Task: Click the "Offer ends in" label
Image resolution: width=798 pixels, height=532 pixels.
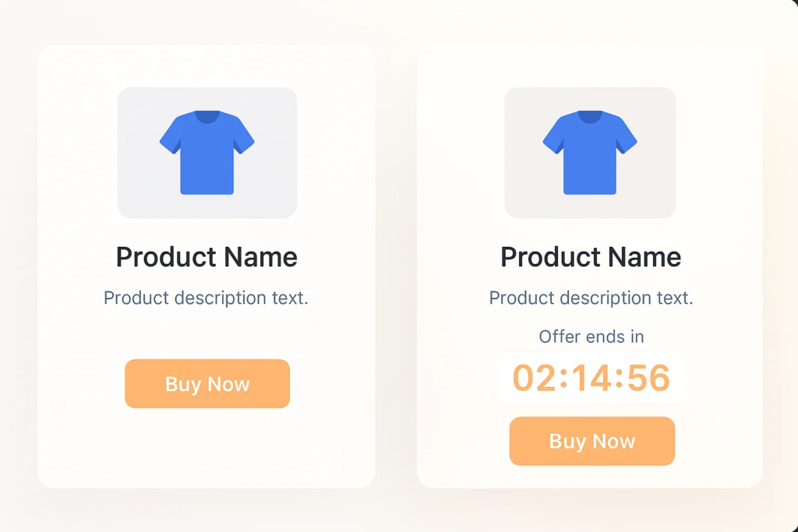Action: pyautogui.click(x=591, y=336)
